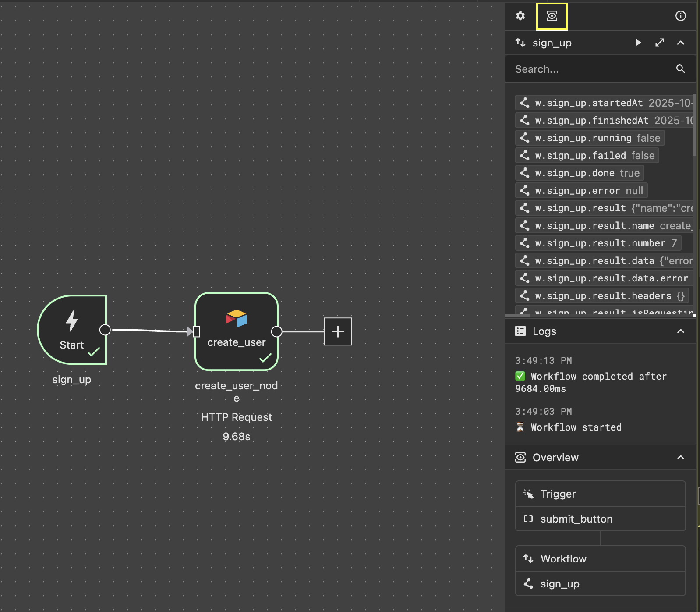Select w.sign_up.result.number row

(598, 243)
